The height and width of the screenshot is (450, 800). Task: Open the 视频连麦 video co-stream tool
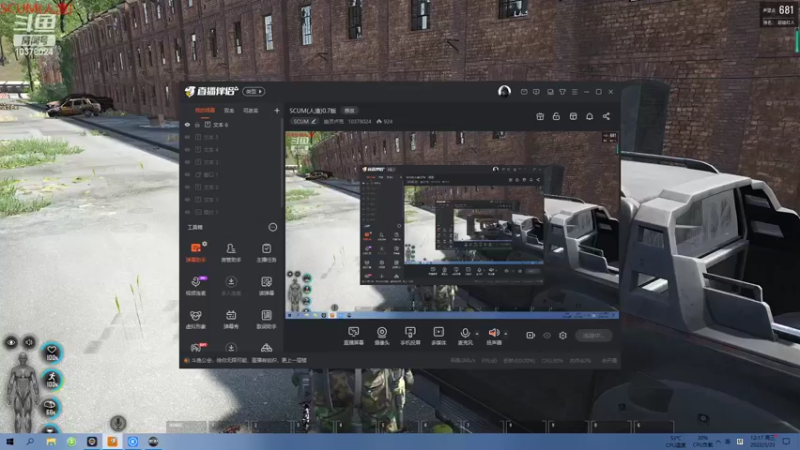tap(196, 286)
